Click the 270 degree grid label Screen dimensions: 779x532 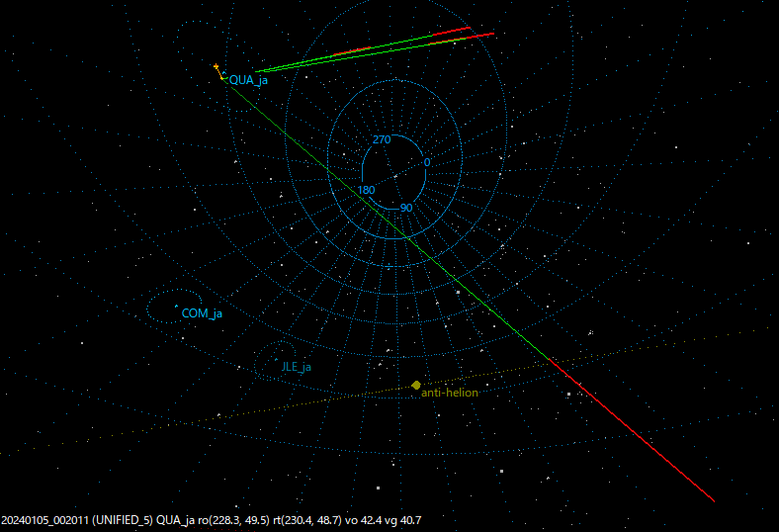tap(382, 139)
